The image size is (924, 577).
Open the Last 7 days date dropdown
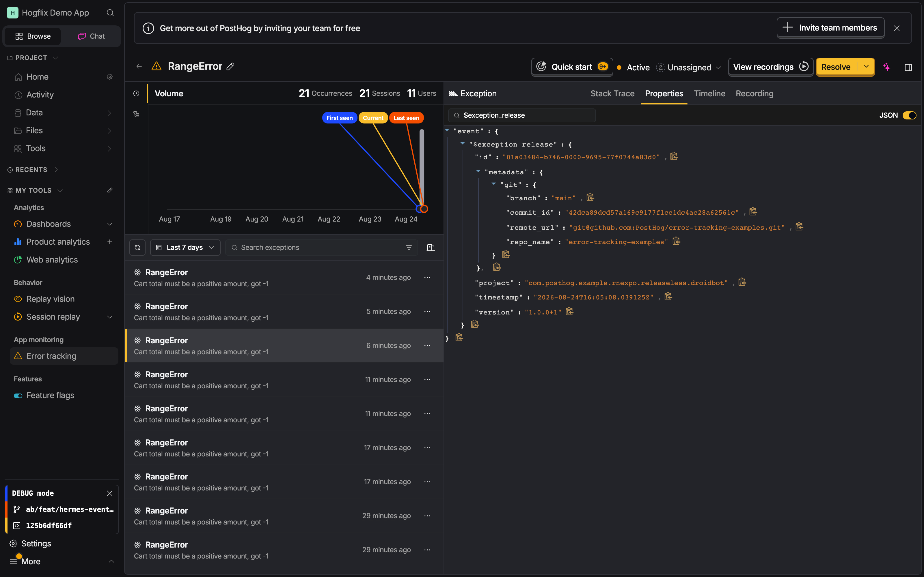(185, 247)
